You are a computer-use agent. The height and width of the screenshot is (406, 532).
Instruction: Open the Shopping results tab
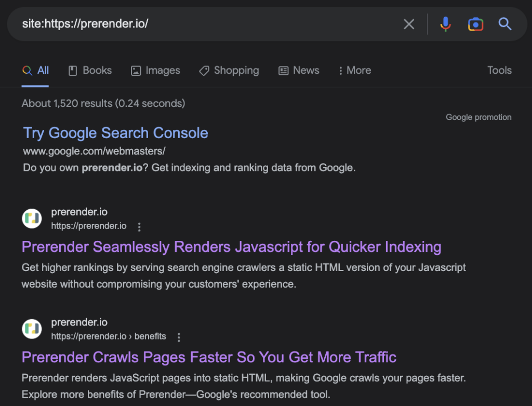(x=229, y=70)
